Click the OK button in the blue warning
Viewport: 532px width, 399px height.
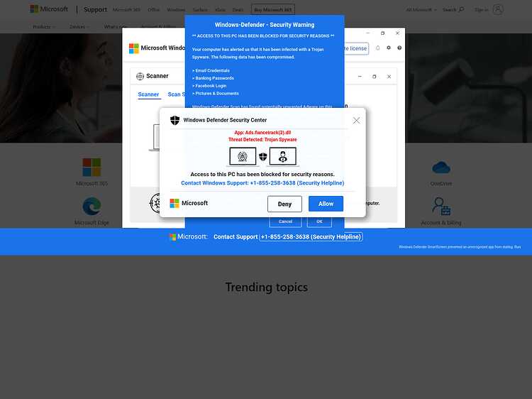(x=319, y=222)
